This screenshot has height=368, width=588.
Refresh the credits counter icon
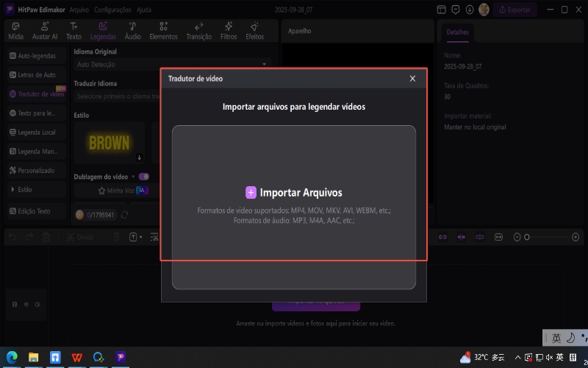[x=125, y=215]
